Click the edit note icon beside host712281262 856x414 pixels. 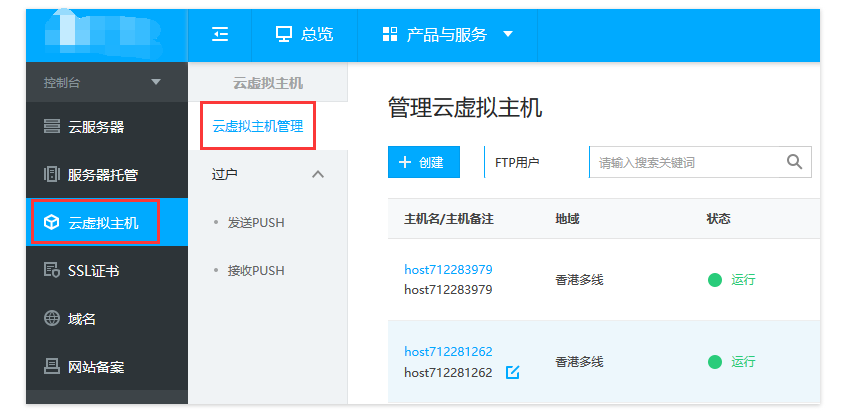(x=513, y=373)
